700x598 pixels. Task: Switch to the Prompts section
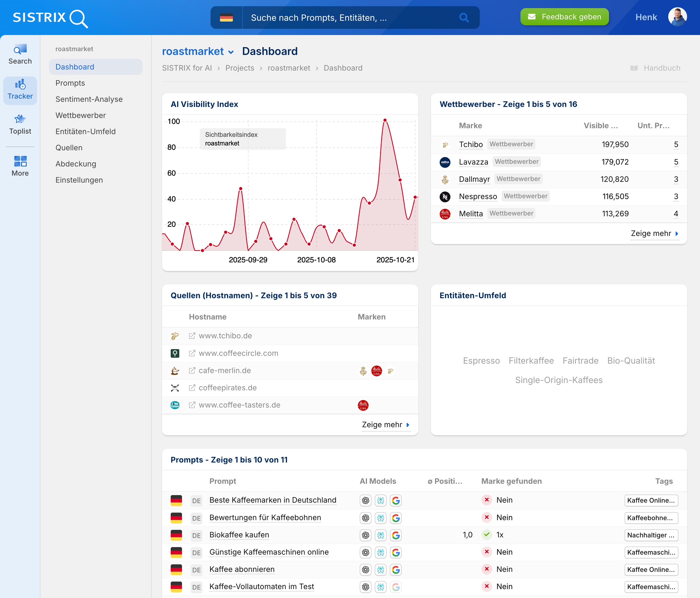[70, 83]
